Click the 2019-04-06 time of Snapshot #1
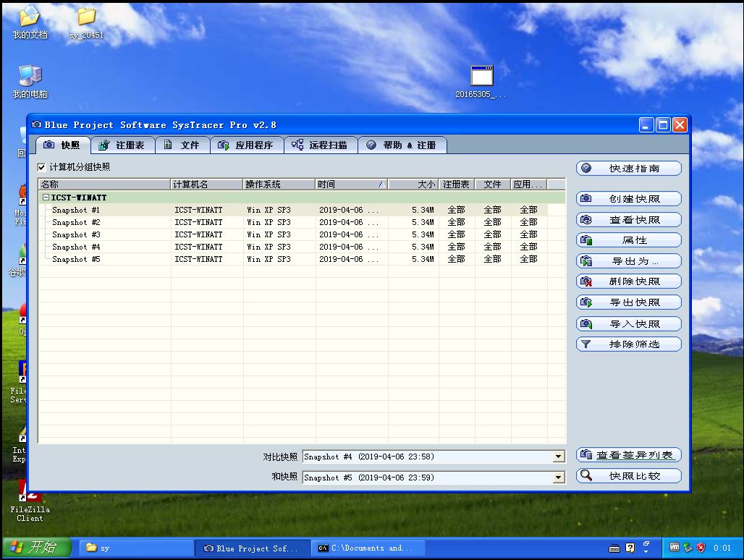 click(x=349, y=210)
